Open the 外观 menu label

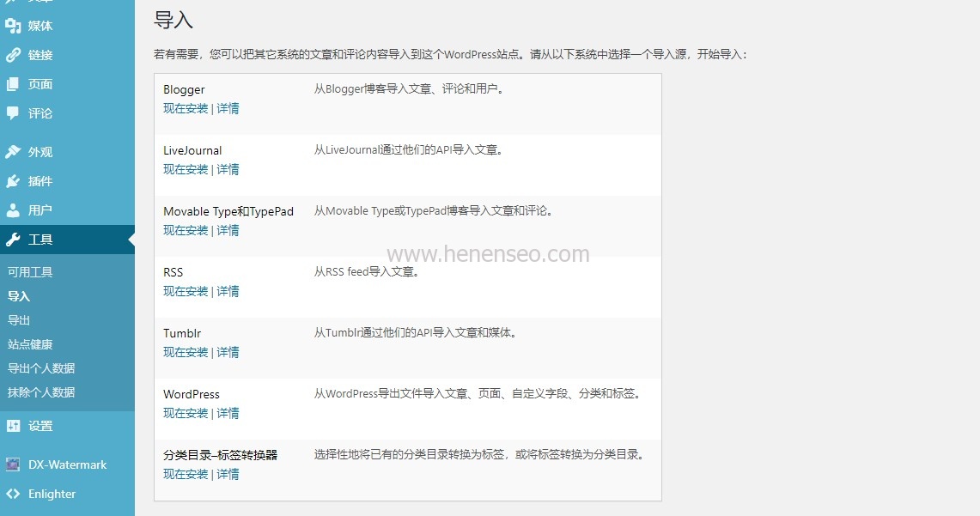40,152
